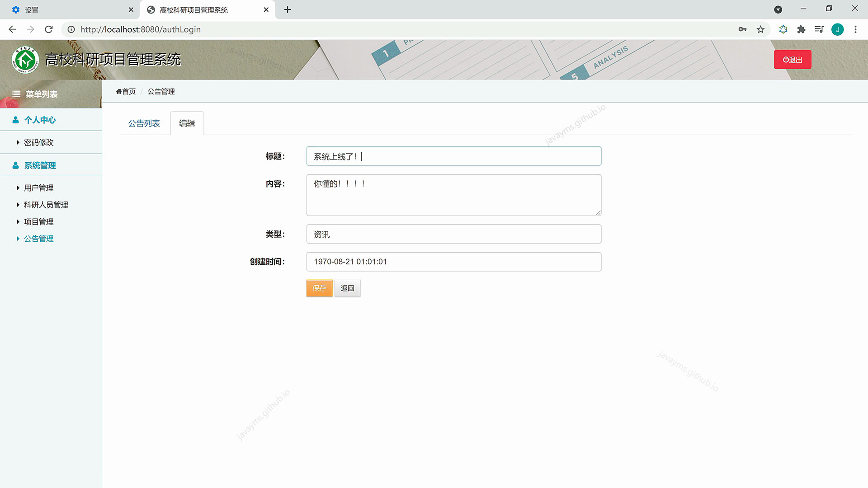Screen dimensions: 868x488
Task: Reload the page with the refresh icon
Action: coord(49,29)
